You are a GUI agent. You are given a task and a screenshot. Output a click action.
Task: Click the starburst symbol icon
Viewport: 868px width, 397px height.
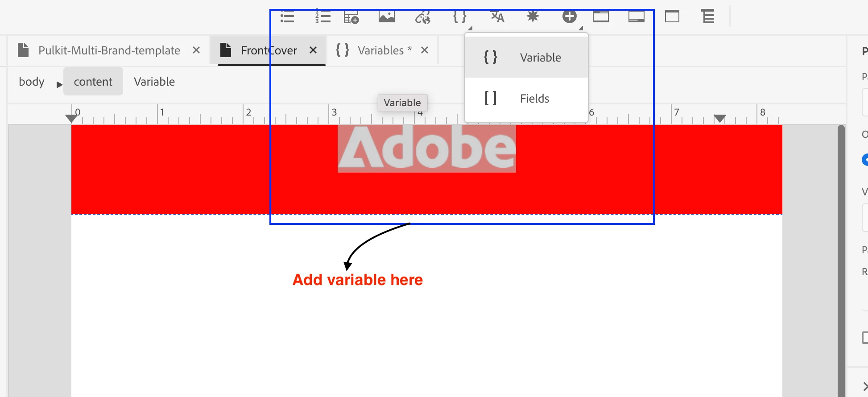pyautogui.click(x=533, y=17)
